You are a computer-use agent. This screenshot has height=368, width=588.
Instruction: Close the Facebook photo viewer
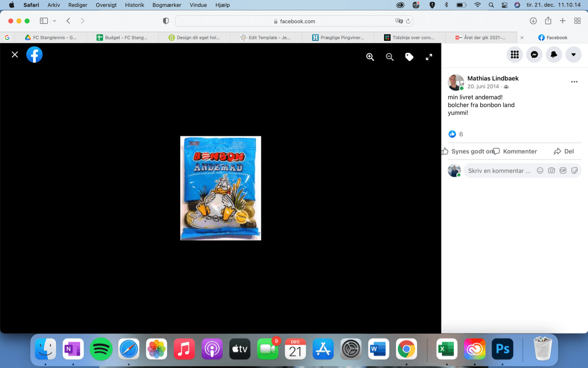pos(15,55)
